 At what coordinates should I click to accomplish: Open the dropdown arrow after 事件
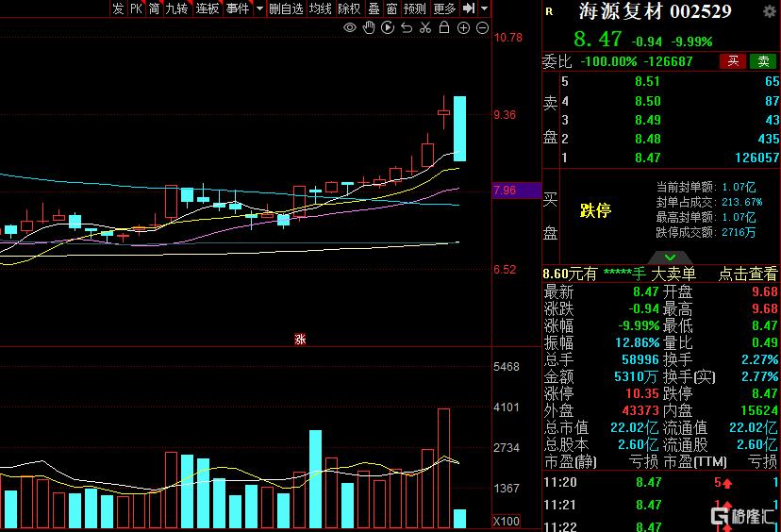pos(259,8)
